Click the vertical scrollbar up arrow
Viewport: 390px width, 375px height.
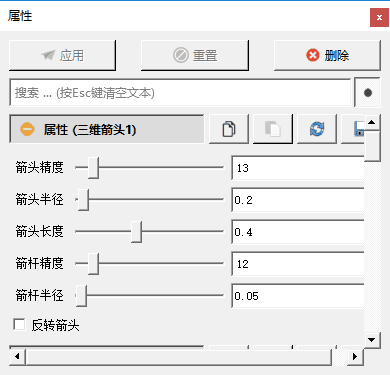[372, 122]
